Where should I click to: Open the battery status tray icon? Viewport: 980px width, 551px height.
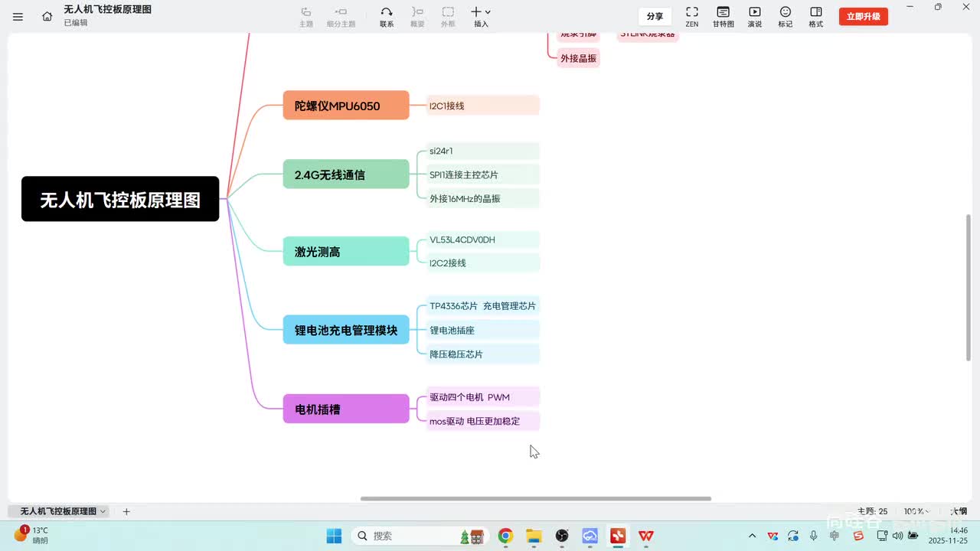(x=913, y=536)
